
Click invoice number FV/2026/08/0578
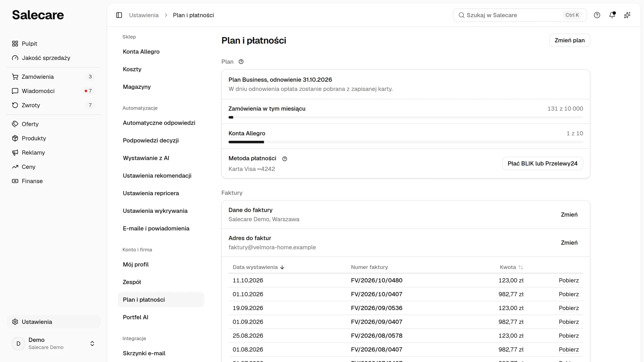click(377, 336)
